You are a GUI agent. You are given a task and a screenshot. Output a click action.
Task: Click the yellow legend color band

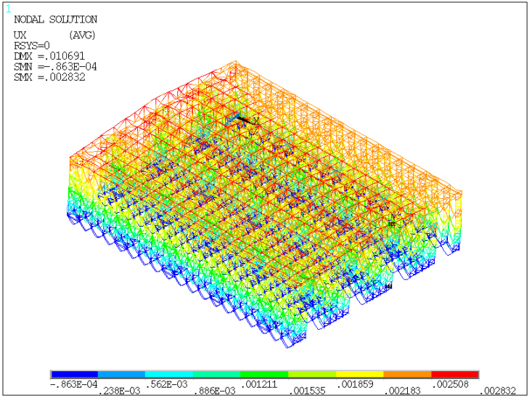[x=360, y=374]
